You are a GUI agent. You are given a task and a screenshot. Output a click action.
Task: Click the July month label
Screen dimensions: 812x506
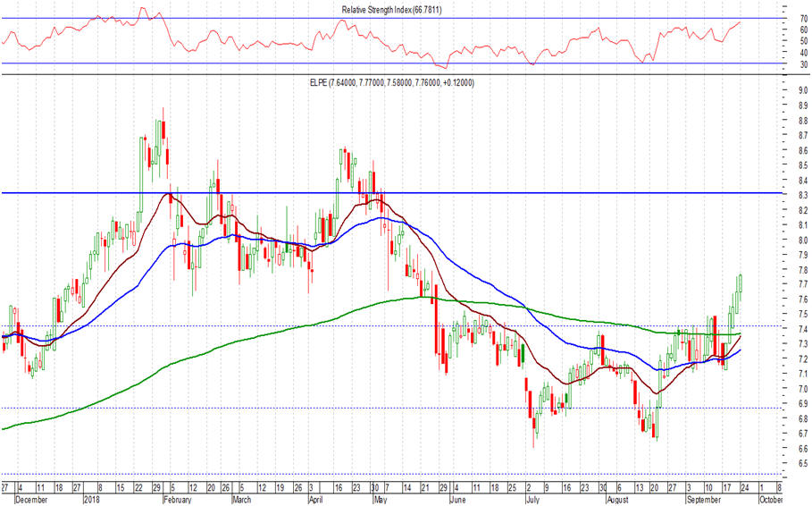[532, 500]
